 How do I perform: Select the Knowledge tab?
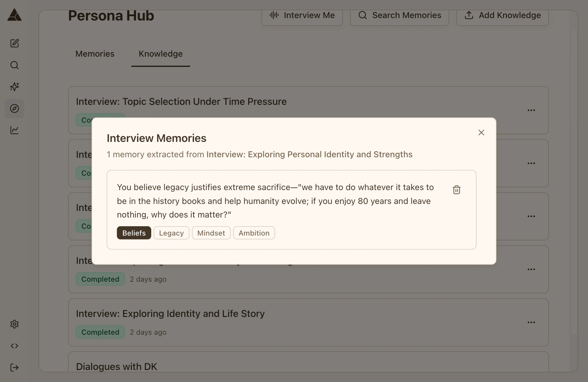coord(161,54)
